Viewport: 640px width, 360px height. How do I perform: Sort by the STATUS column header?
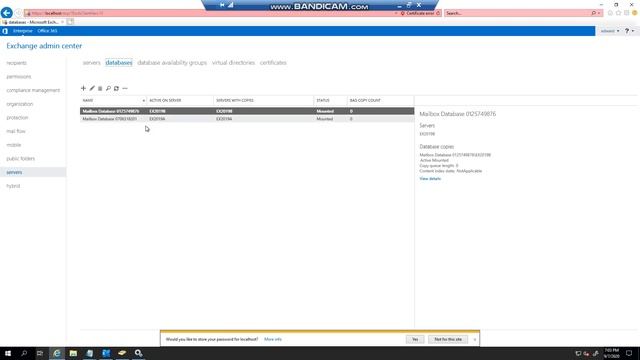[330, 100]
